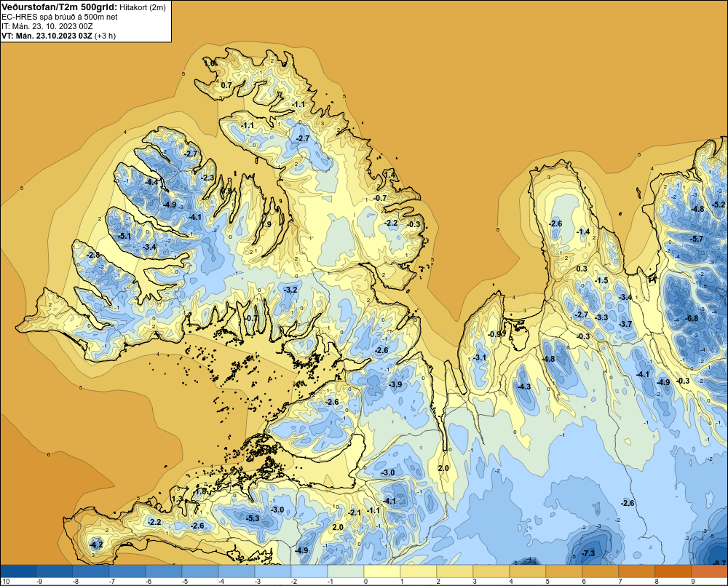
Task: Click the legend swatch between -7 and -6
Action: tap(127, 571)
